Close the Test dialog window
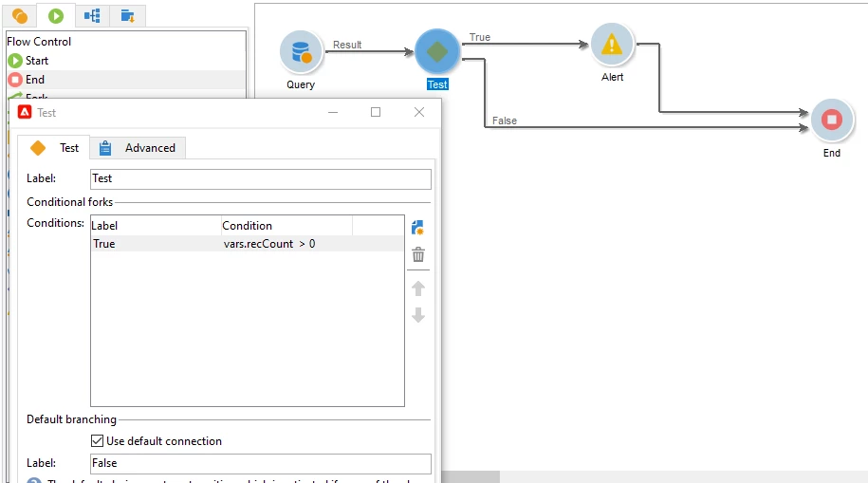Viewport: 868px width, 483px height. [x=419, y=112]
